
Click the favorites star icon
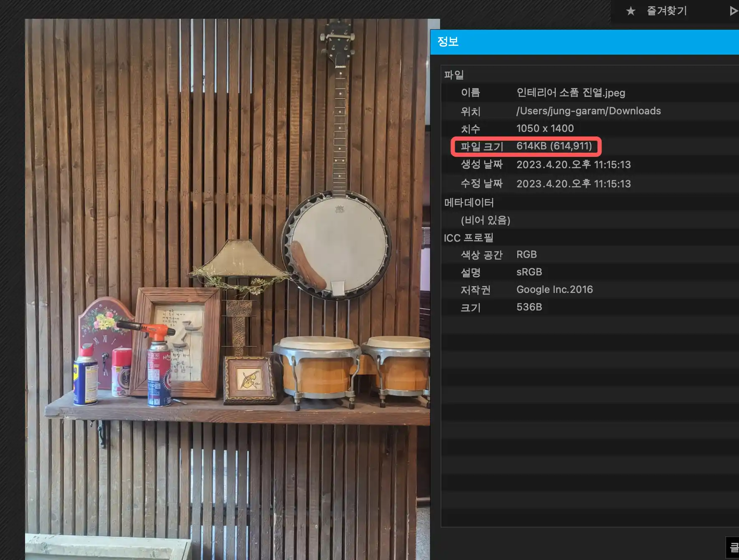pos(630,11)
